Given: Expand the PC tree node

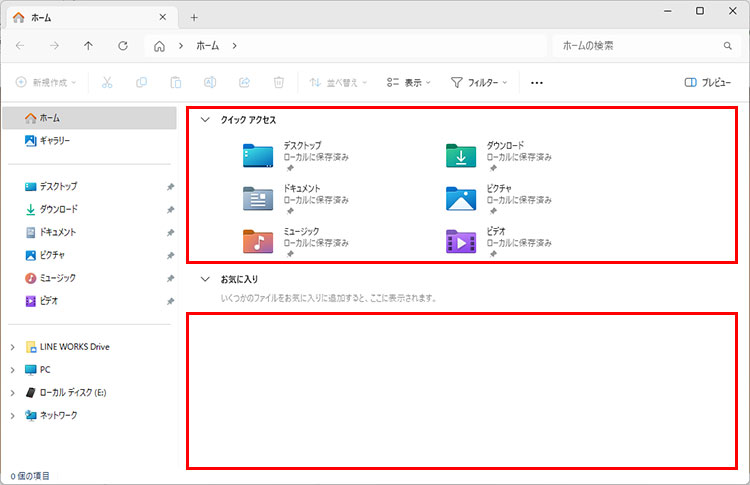Looking at the screenshot, I should coord(12,370).
